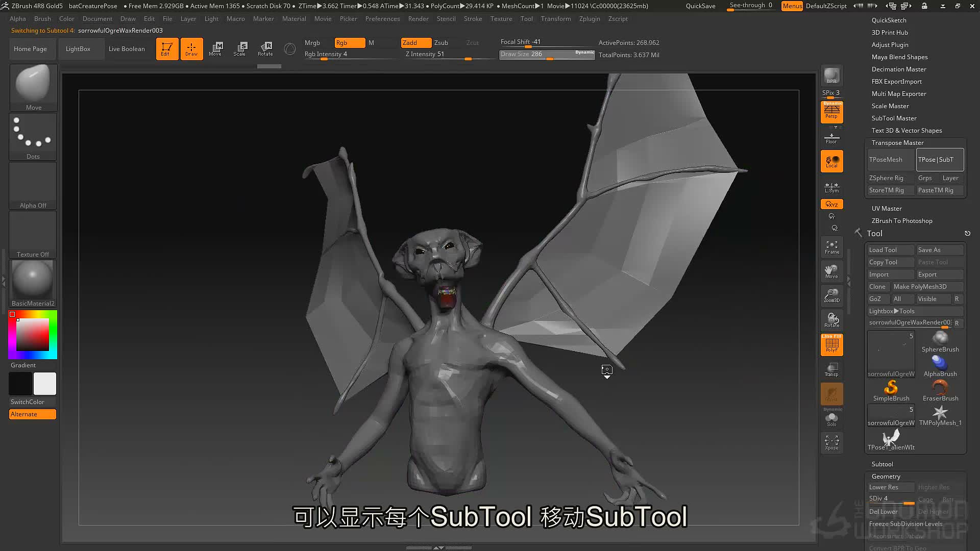Open the Dots stroke selector
Viewport: 980px width, 551px height.
point(33,136)
